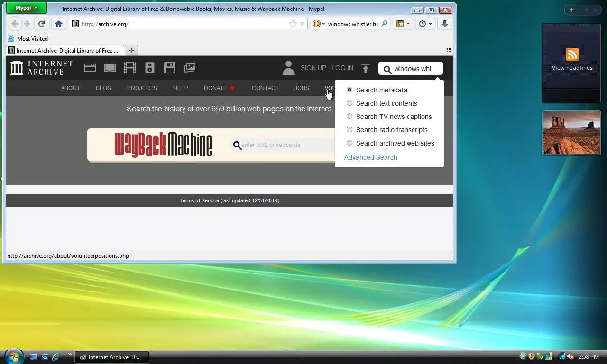Open downloads arrow button
The width and height of the screenshot is (607, 364).
click(444, 24)
